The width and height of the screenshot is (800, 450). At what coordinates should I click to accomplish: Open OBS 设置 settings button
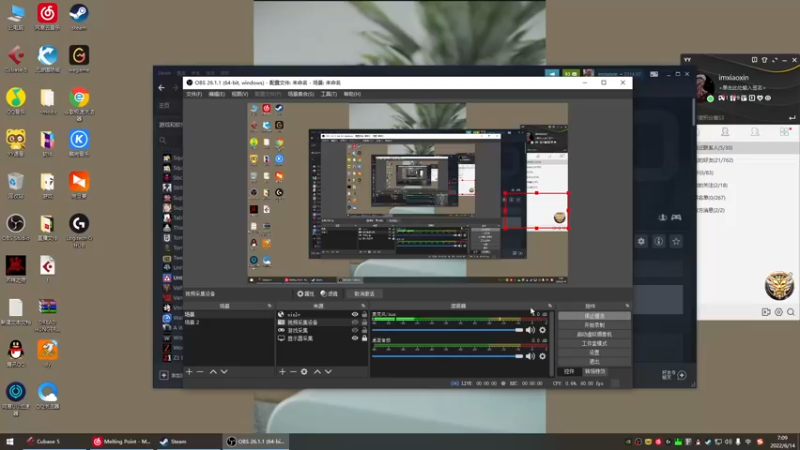tap(594, 353)
